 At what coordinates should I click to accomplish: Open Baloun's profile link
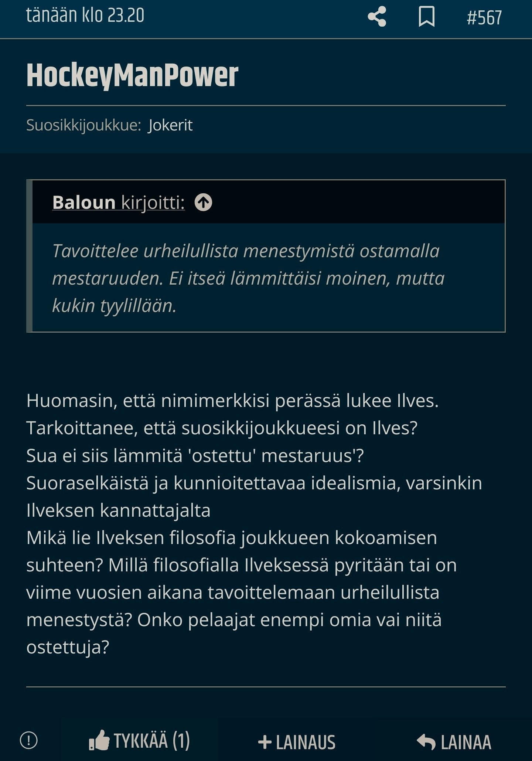coord(84,203)
